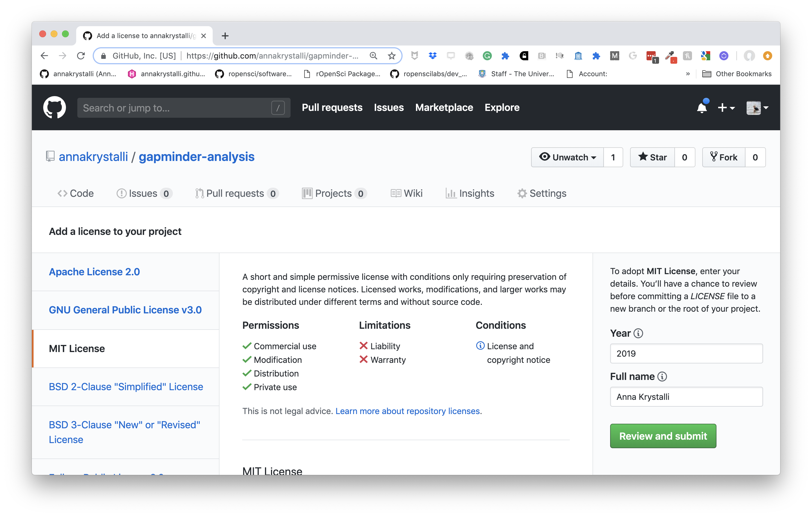Click the browser address bar URL
The image size is (812, 517).
click(x=272, y=56)
